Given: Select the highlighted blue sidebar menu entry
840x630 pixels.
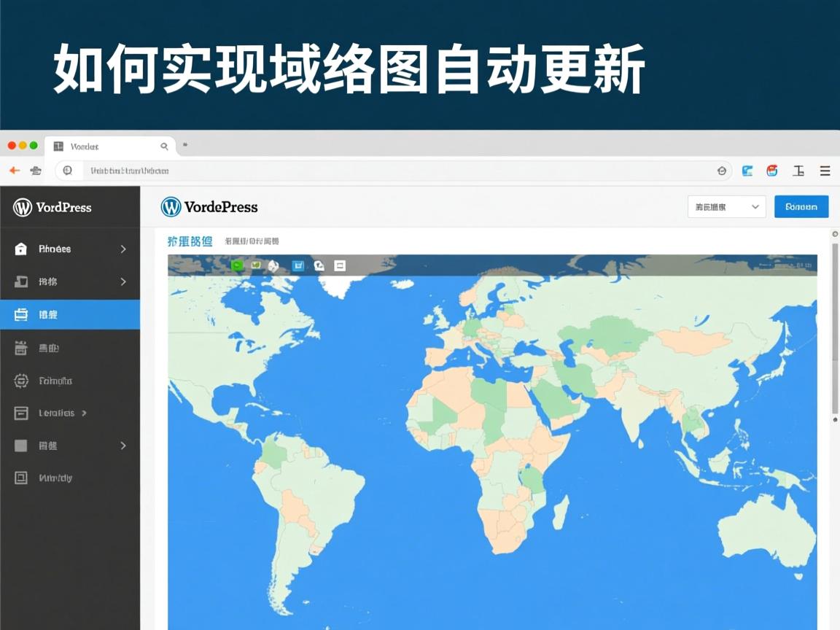Looking at the screenshot, I should 70,314.
